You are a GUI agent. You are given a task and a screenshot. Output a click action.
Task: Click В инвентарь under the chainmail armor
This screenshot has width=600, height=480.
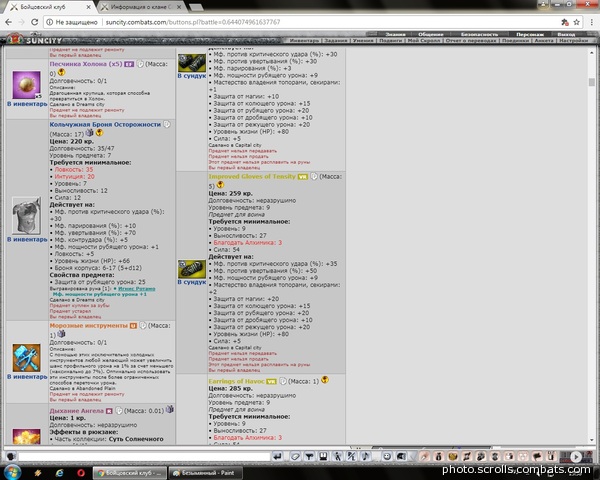point(27,239)
